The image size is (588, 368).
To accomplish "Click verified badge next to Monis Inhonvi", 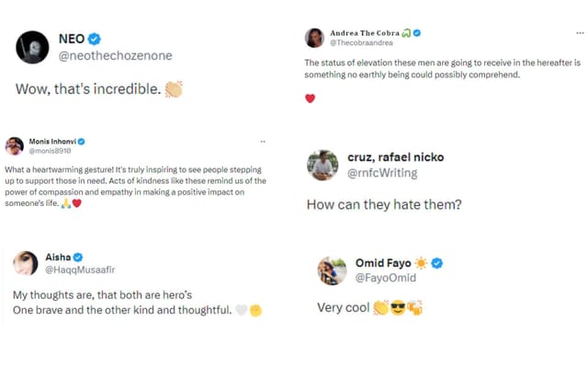I will tap(81, 141).
